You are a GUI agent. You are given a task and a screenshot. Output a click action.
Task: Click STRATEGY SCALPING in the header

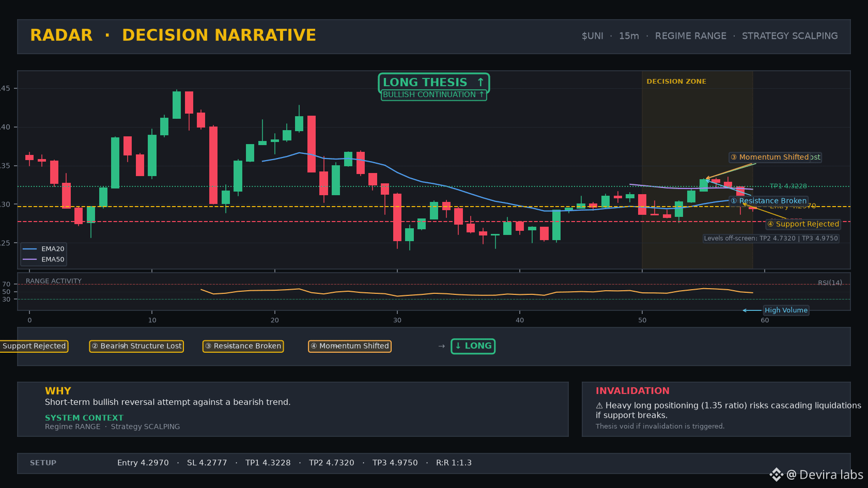[789, 36]
